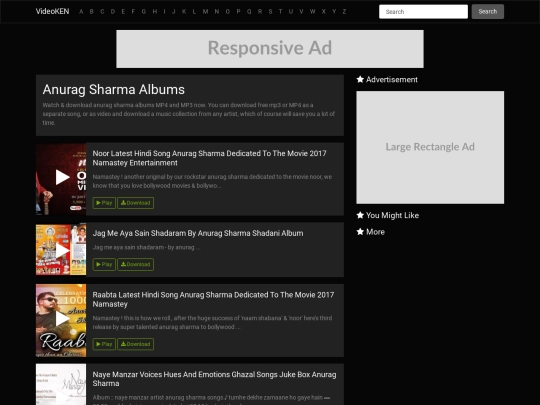Screen dimensions: 540x405
Task: Select the Anurag Sharma Albums heading
Action: click(114, 90)
